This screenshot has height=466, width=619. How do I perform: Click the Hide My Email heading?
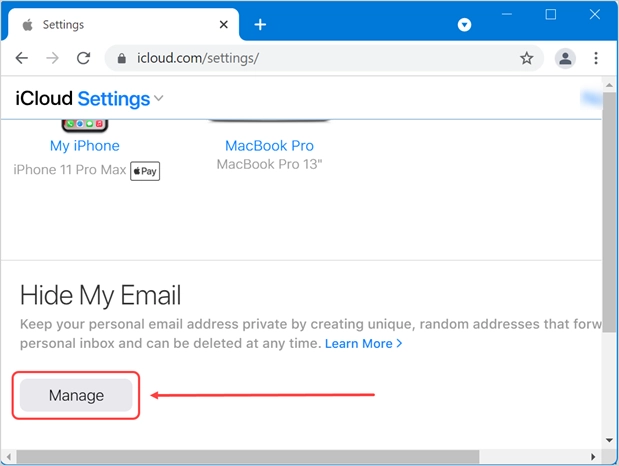[x=100, y=295]
